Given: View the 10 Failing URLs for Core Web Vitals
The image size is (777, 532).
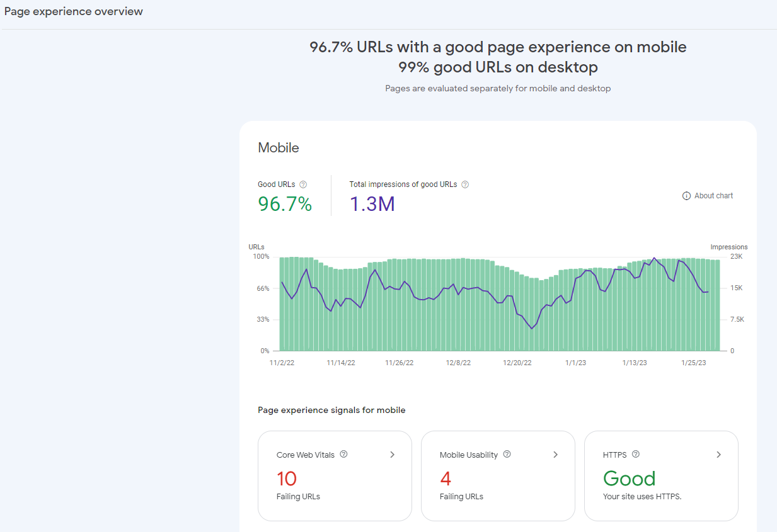Looking at the screenshot, I should [x=286, y=478].
